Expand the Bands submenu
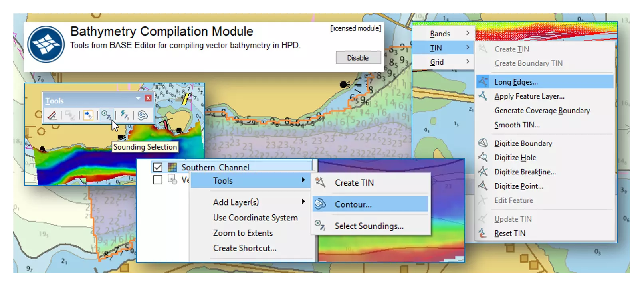The image size is (644, 289). pos(443,34)
